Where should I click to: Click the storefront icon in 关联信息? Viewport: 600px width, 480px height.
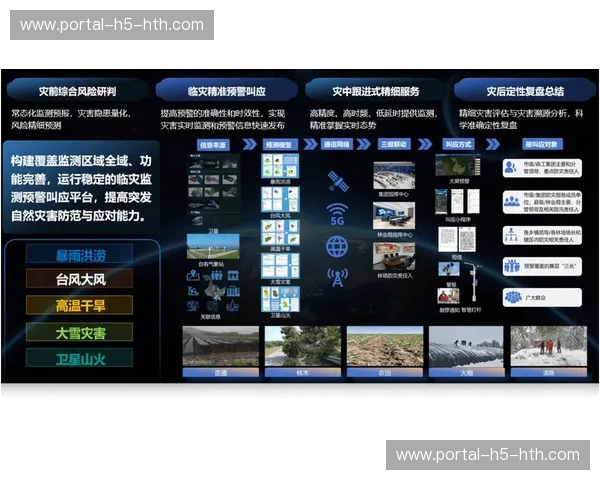233,275
